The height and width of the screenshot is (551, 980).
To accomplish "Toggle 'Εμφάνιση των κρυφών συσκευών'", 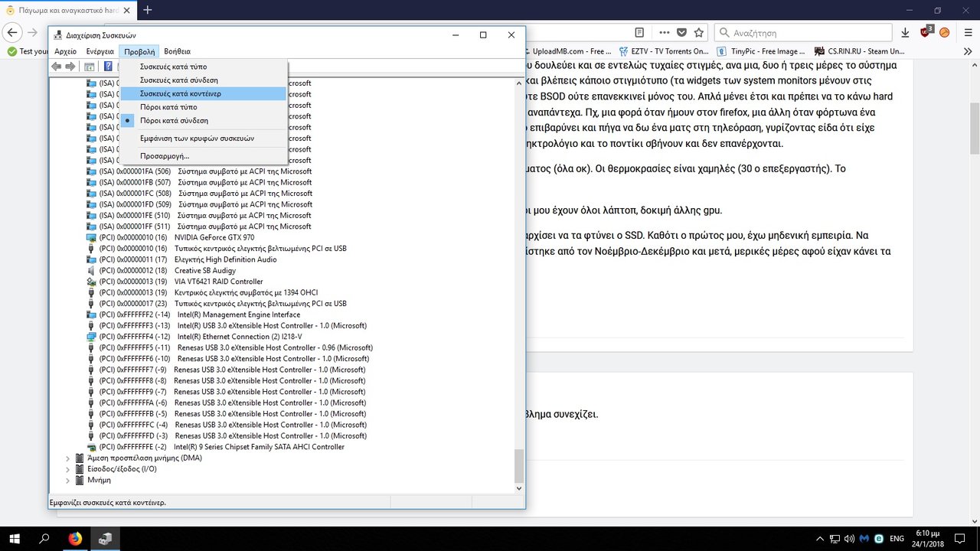I will pyautogui.click(x=197, y=139).
